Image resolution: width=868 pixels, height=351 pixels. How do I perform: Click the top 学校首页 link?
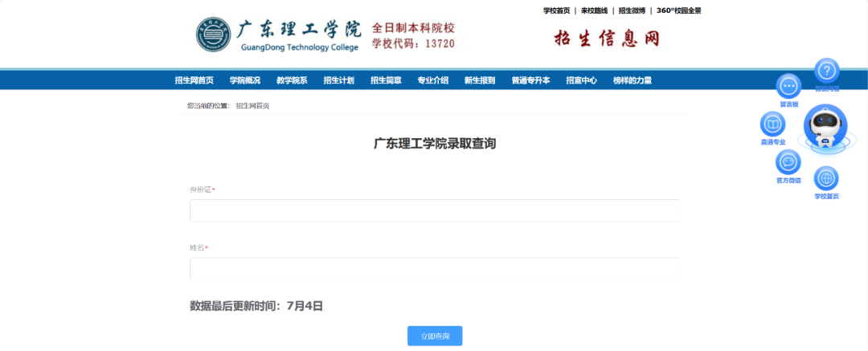556,10
